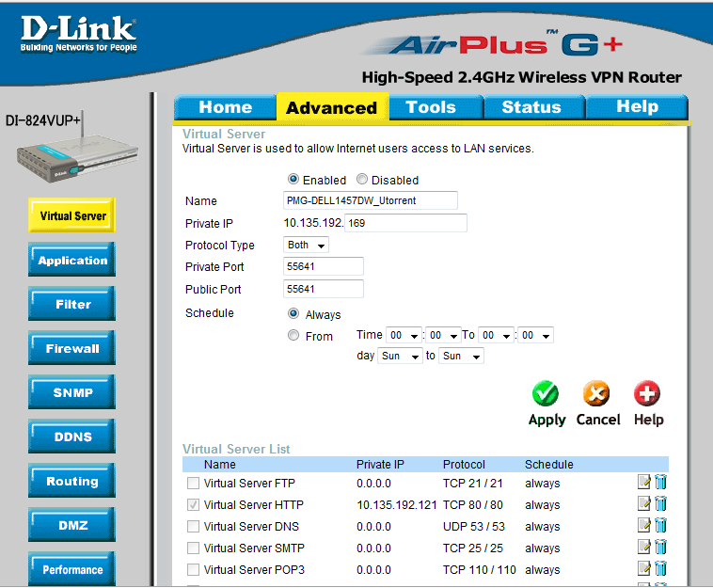Open the Firewall section

pyautogui.click(x=71, y=348)
